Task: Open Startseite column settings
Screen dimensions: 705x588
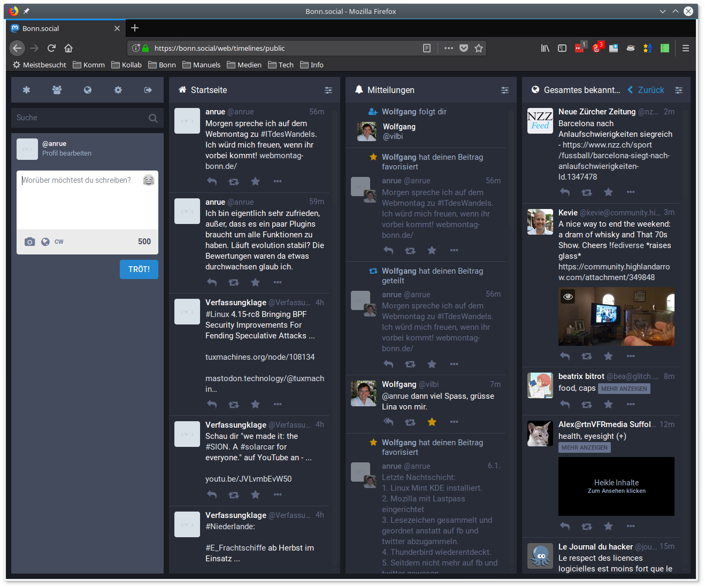Action: (x=328, y=90)
